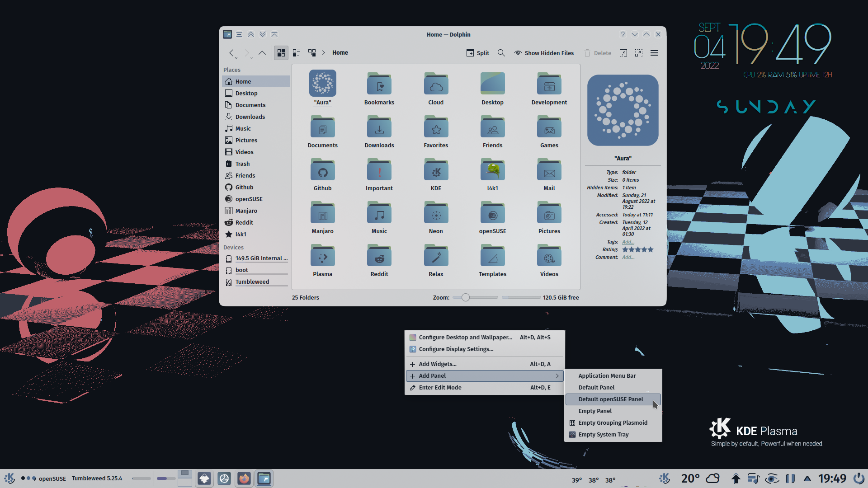
Task: Expand the breadcrumb arrow before Home
Action: (x=324, y=53)
